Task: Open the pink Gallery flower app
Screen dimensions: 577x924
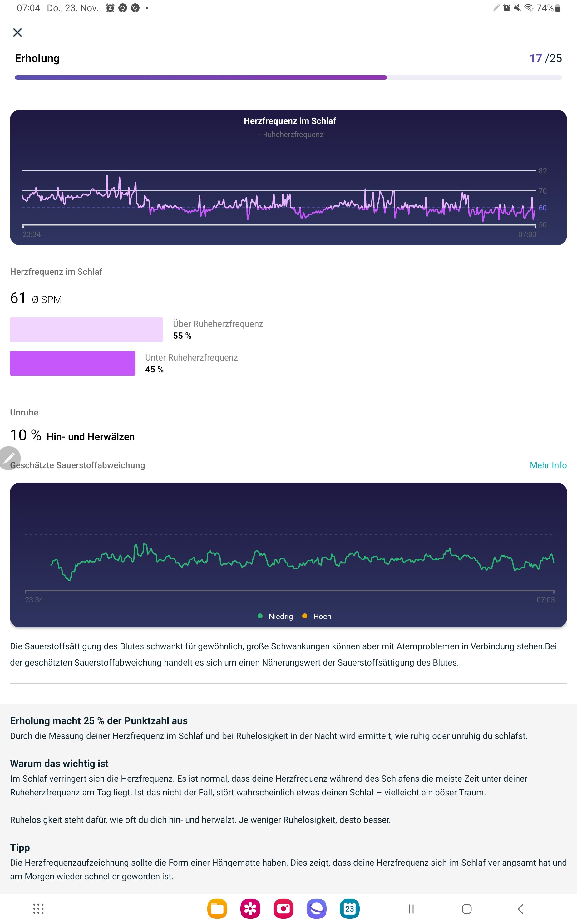Action: point(250,908)
